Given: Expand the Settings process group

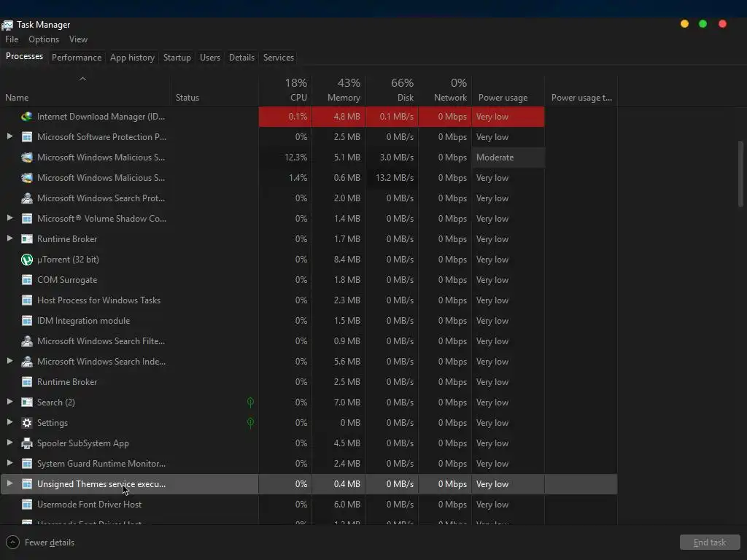Looking at the screenshot, I should click(9, 422).
